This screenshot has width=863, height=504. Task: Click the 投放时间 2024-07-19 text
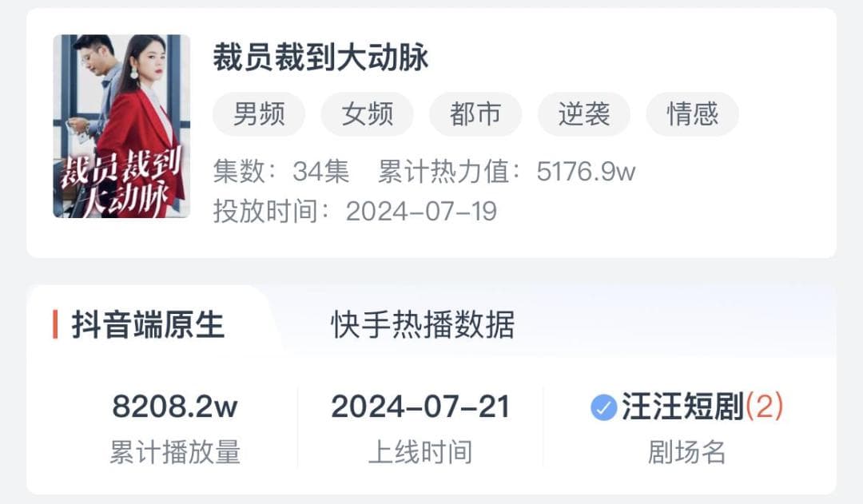coord(355,212)
